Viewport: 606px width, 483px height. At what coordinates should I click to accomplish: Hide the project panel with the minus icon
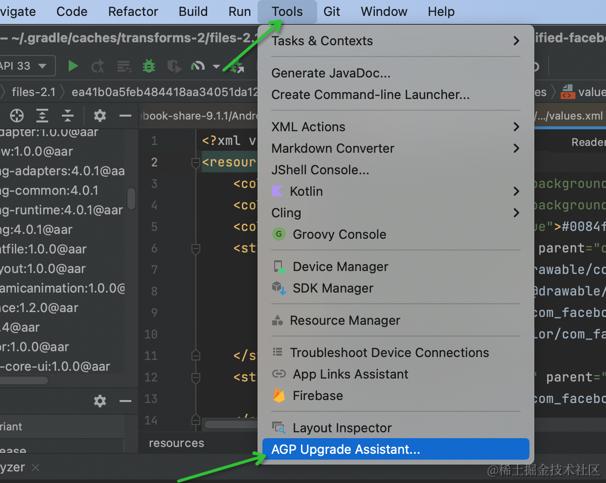pyautogui.click(x=125, y=115)
